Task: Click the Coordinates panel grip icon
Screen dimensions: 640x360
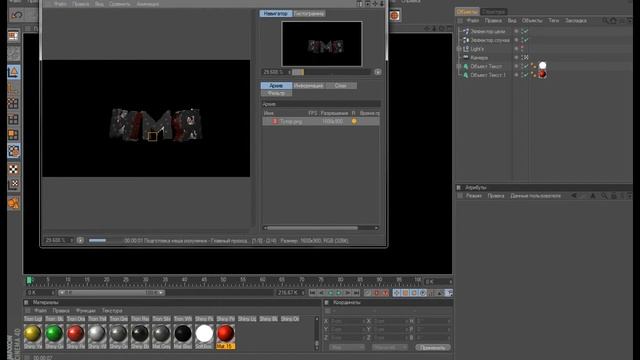Action: click(327, 302)
